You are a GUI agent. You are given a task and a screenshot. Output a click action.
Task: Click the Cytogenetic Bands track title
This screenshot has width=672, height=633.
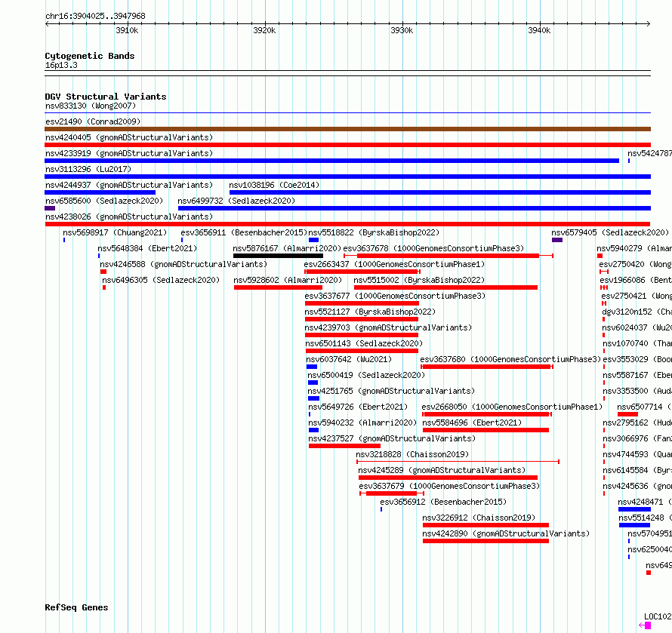(x=90, y=56)
